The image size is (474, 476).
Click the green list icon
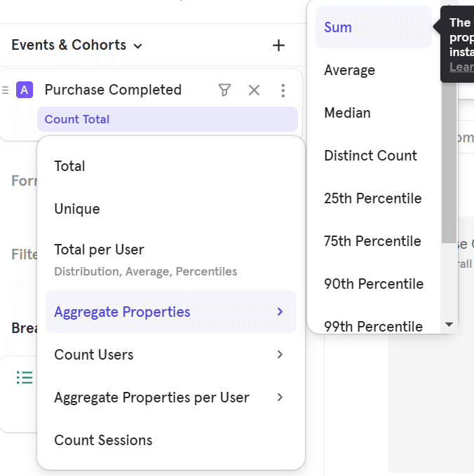pyautogui.click(x=25, y=377)
